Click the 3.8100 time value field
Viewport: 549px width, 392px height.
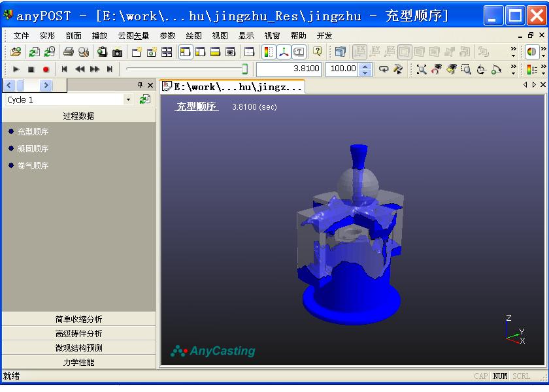click(289, 69)
